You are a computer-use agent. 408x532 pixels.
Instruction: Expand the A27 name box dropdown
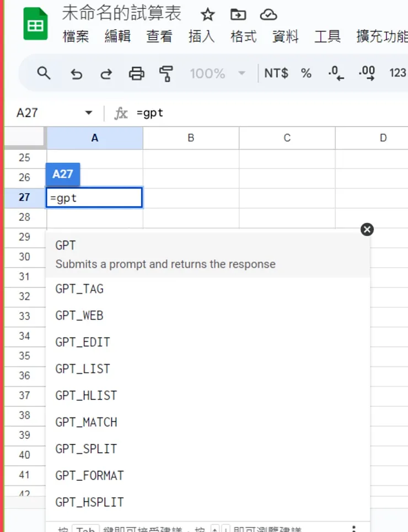click(x=89, y=113)
